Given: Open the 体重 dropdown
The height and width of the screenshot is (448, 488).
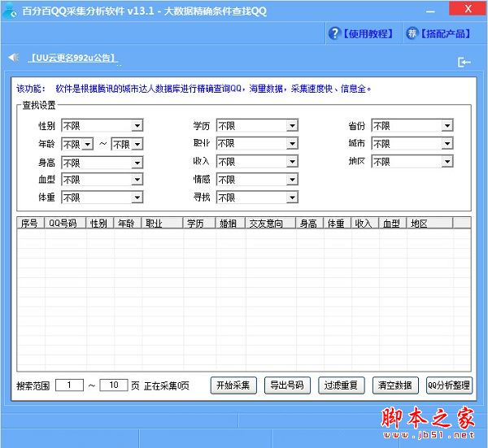Looking at the screenshot, I should 102,198.
